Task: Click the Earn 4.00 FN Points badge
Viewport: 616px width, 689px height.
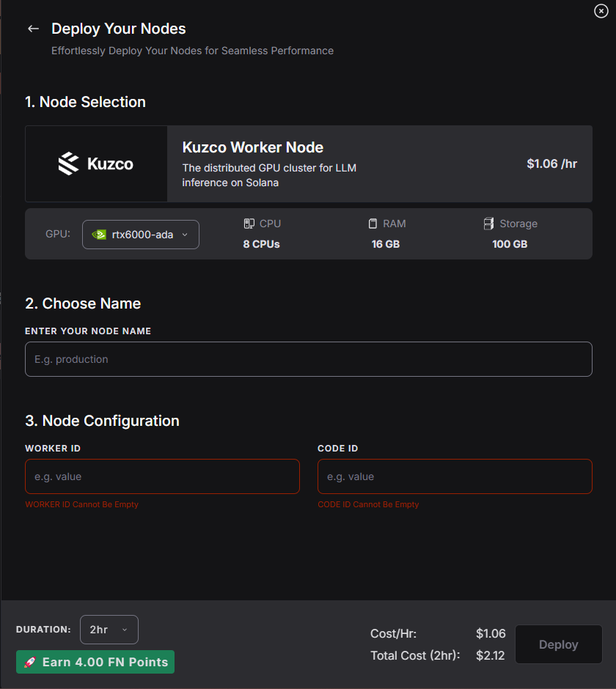Action: click(x=95, y=662)
